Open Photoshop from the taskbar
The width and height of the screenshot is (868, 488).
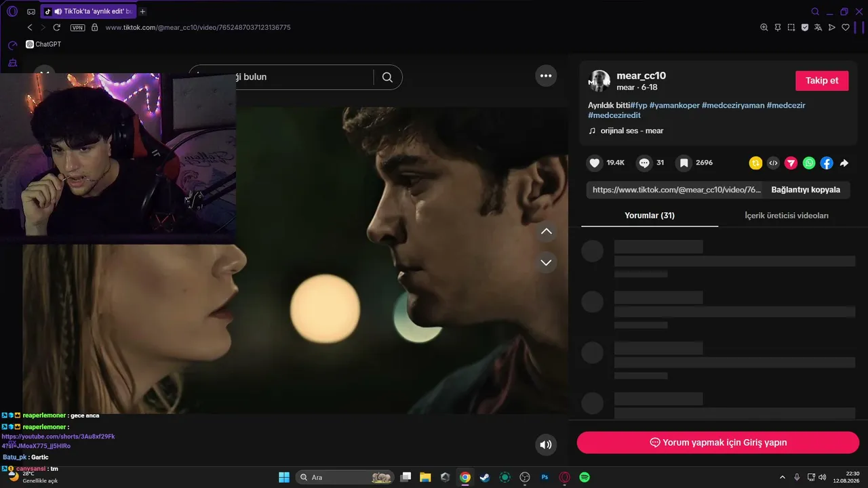click(x=545, y=477)
